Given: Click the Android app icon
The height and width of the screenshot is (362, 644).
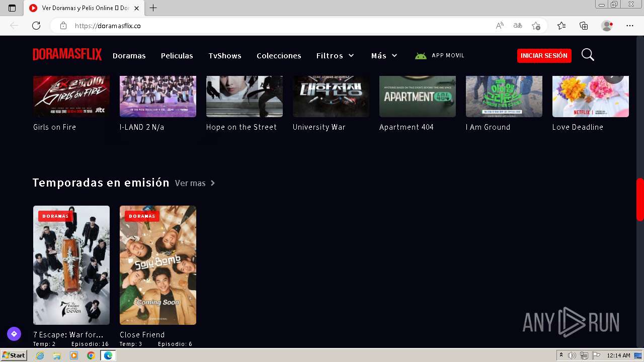Looking at the screenshot, I should 421,56.
